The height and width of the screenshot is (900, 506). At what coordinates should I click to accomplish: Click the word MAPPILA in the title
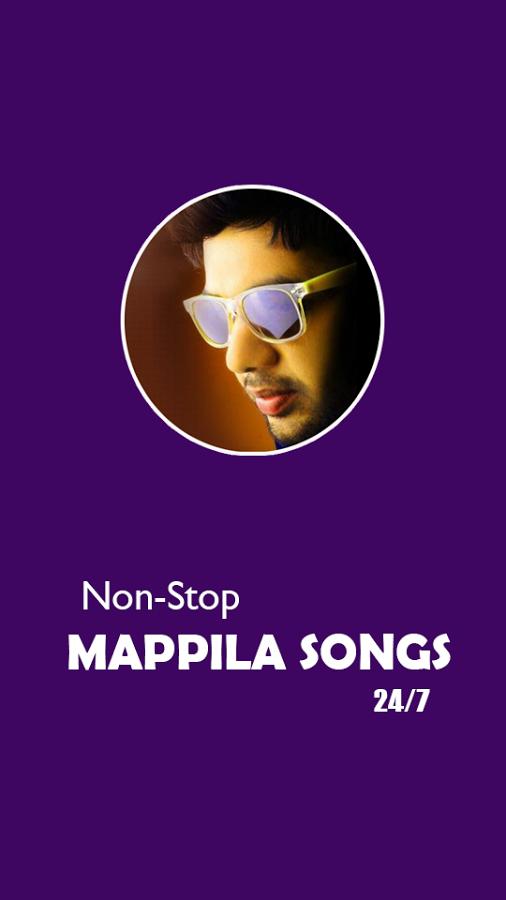pos(177,653)
